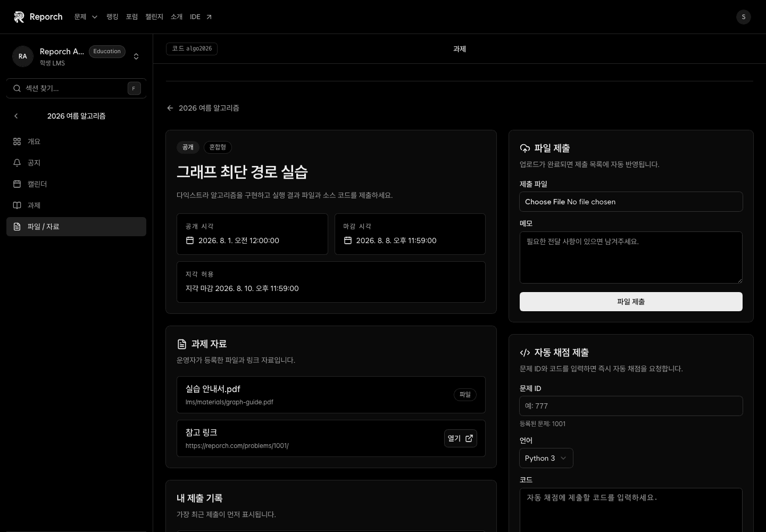Image resolution: width=766 pixels, height=532 pixels.
Task: Click the 그래프 최단 경로 실습 title
Action: [x=242, y=172]
